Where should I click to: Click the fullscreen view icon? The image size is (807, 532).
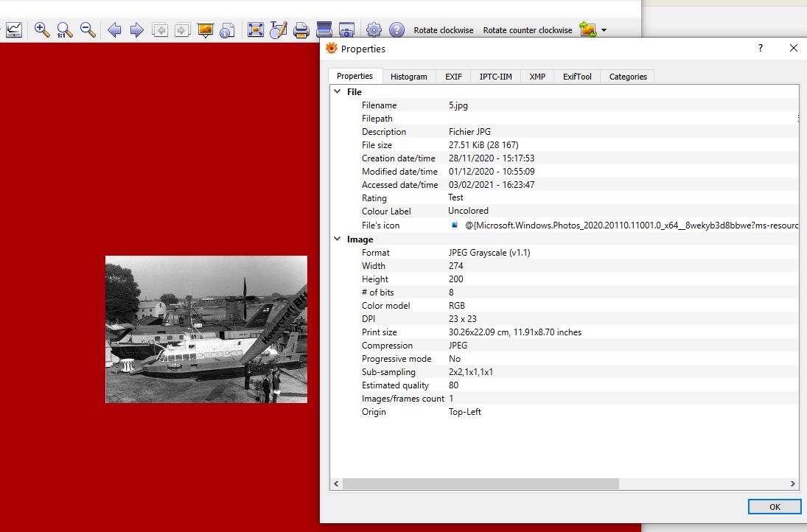tap(256, 30)
